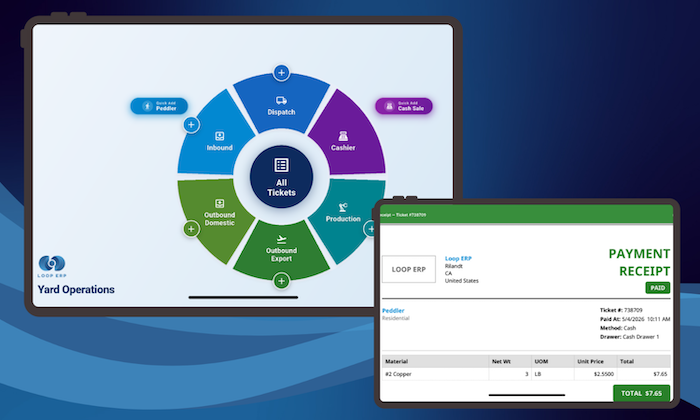The width and height of the screenshot is (700, 420).
Task: Click the Drawer: Cash Drawer 1 line
Action: pyautogui.click(x=629, y=337)
